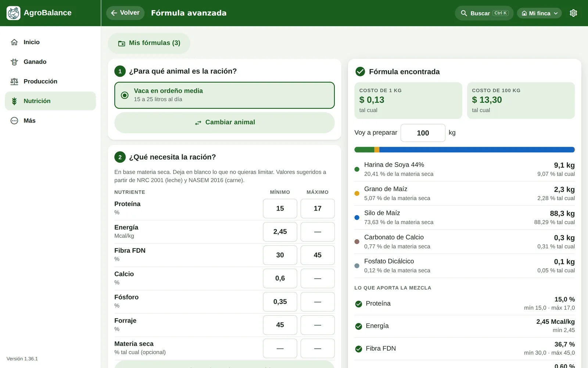588x368 pixels.
Task: Click the AgroBalance logo icon
Action: pos(14,13)
